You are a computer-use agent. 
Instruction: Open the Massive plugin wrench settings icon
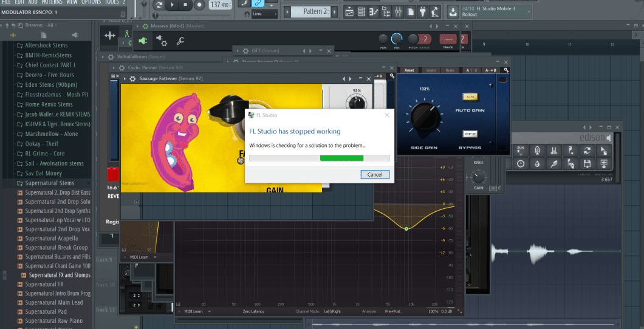[x=180, y=41]
